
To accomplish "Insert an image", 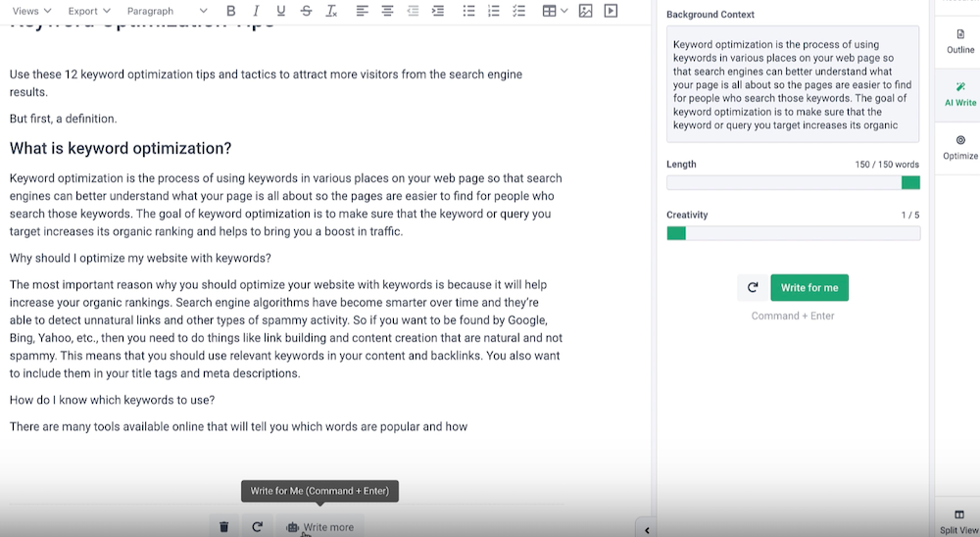I will 586,11.
